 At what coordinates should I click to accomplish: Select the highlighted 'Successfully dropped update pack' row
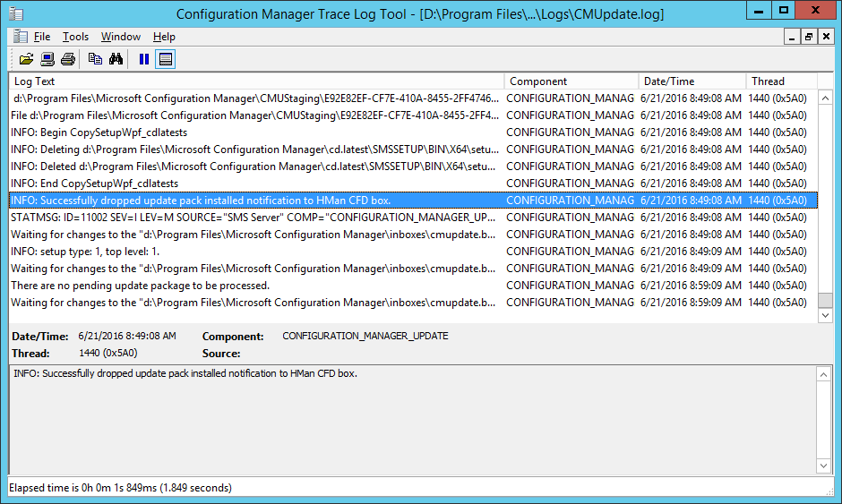(x=414, y=201)
